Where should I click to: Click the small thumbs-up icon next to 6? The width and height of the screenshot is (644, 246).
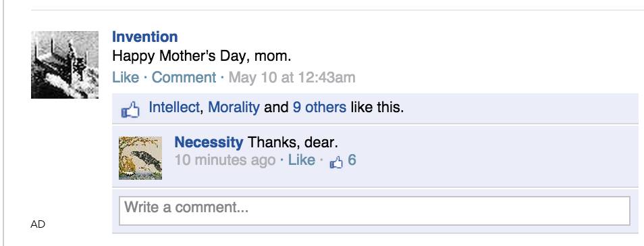pyautogui.click(x=336, y=162)
